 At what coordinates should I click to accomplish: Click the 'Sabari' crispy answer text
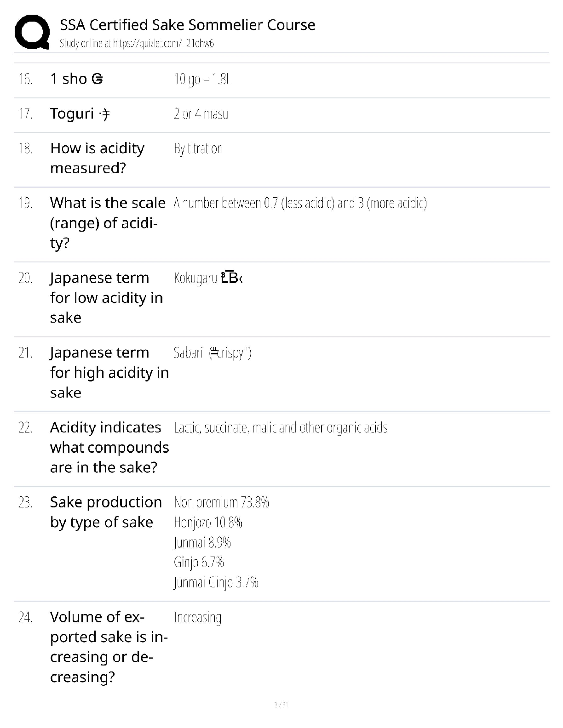point(213,353)
